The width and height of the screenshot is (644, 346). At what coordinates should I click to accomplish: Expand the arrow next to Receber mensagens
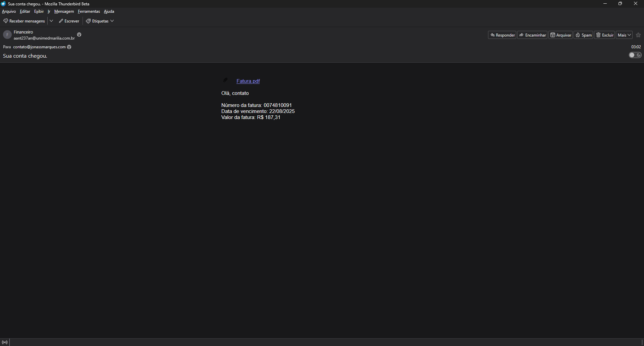51,21
